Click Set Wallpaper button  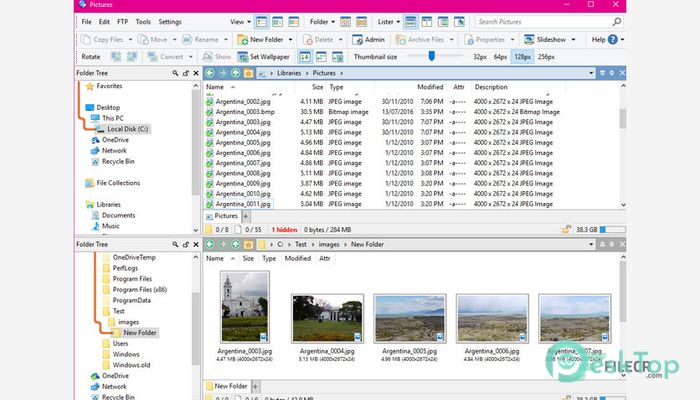coord(264,57)
